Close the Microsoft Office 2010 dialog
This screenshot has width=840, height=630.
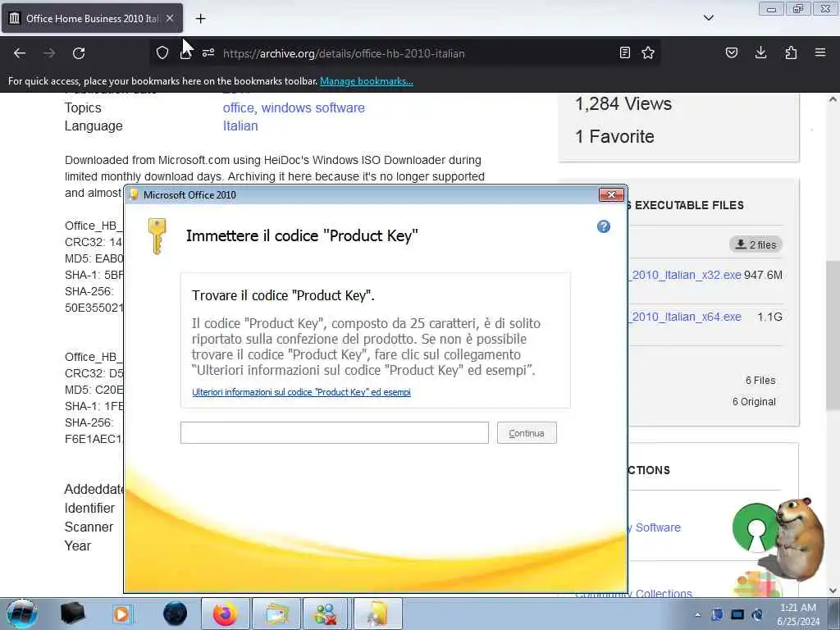tap(611, 194)
